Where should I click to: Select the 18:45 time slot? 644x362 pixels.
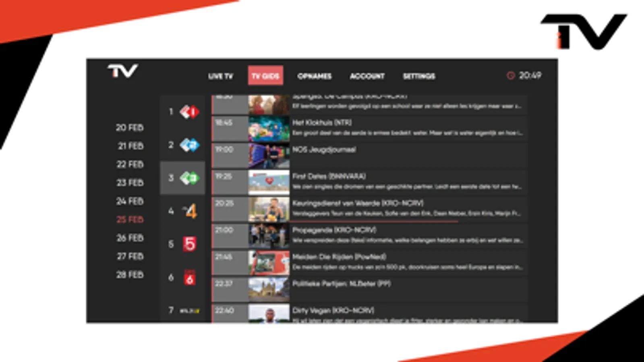tap(230, 129)
